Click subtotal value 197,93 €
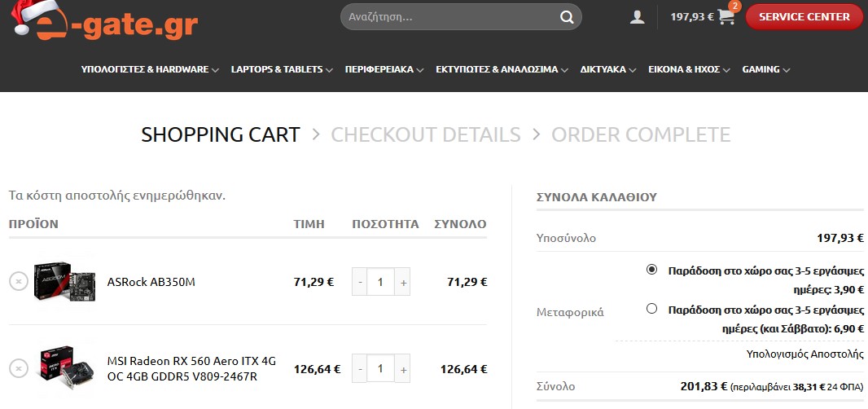This screenshot has height=409, width=868. [840, 238]
